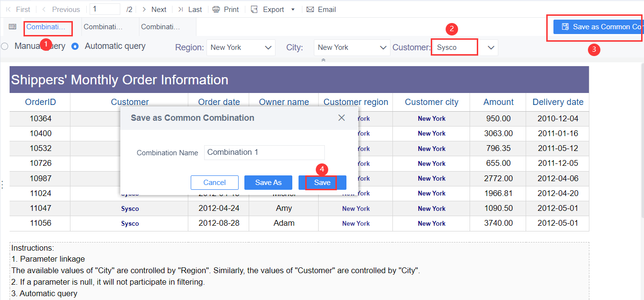Print the report

tap(225, 9)
